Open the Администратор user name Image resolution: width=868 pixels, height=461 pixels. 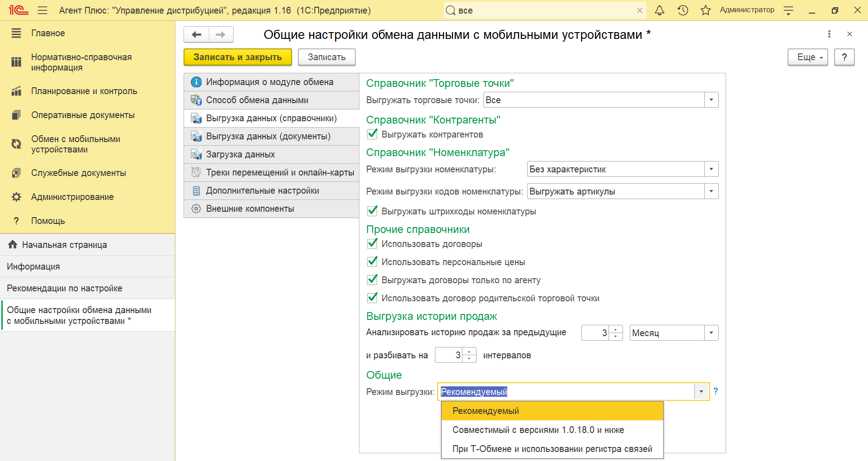click(747, 10)
